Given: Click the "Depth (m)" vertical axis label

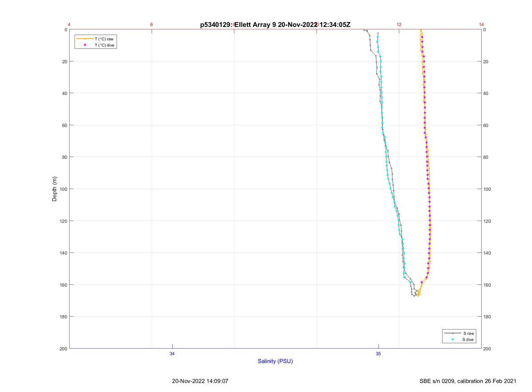Looking at the screenshot, I should point(55,189).
